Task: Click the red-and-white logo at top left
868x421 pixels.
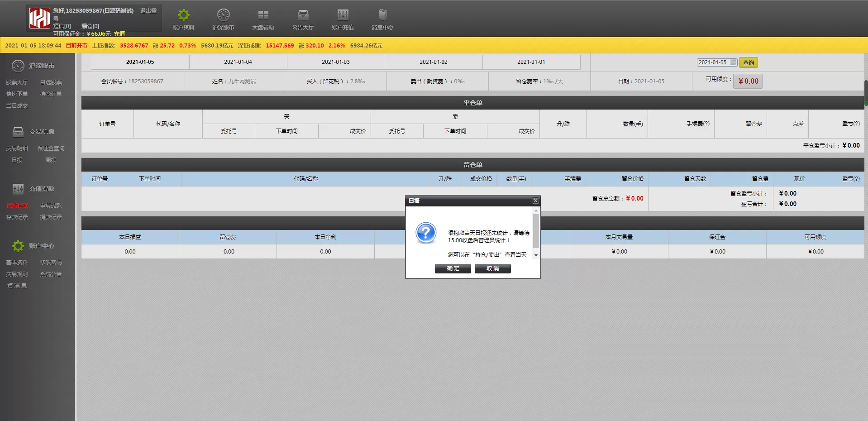Action: tap(39, 19)
